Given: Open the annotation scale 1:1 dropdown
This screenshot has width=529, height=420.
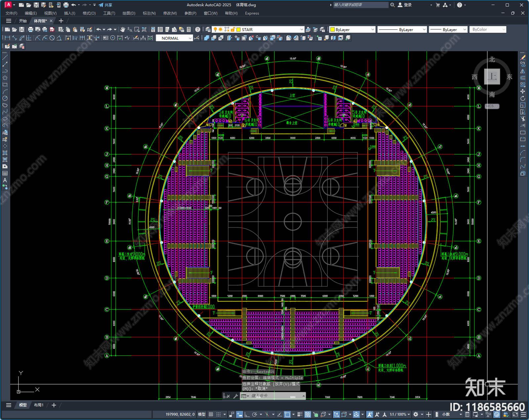Looking at the screenshot, I should (399, 414).
